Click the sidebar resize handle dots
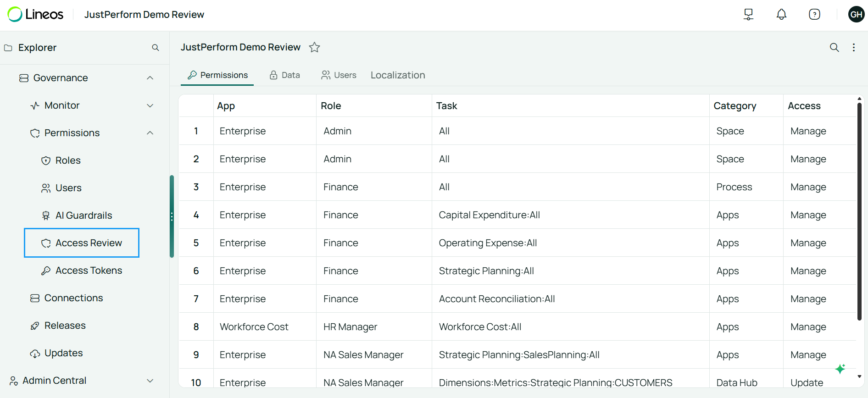Viewport: 868px width, 398px height. point(172,216)
